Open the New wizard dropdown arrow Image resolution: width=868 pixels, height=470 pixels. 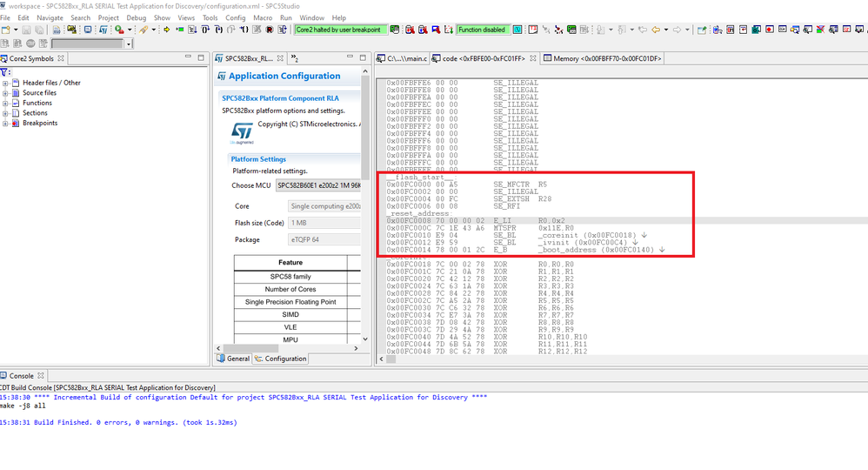(x=16, y=30)
